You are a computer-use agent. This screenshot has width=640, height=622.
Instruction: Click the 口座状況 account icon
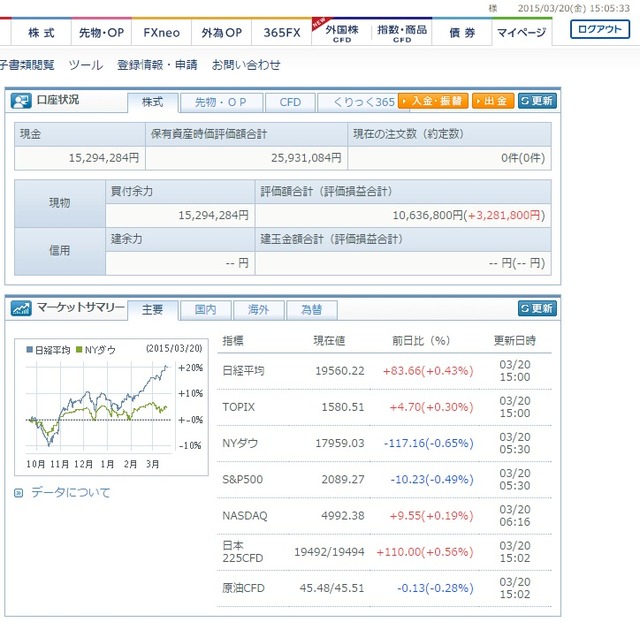point(21,100)
